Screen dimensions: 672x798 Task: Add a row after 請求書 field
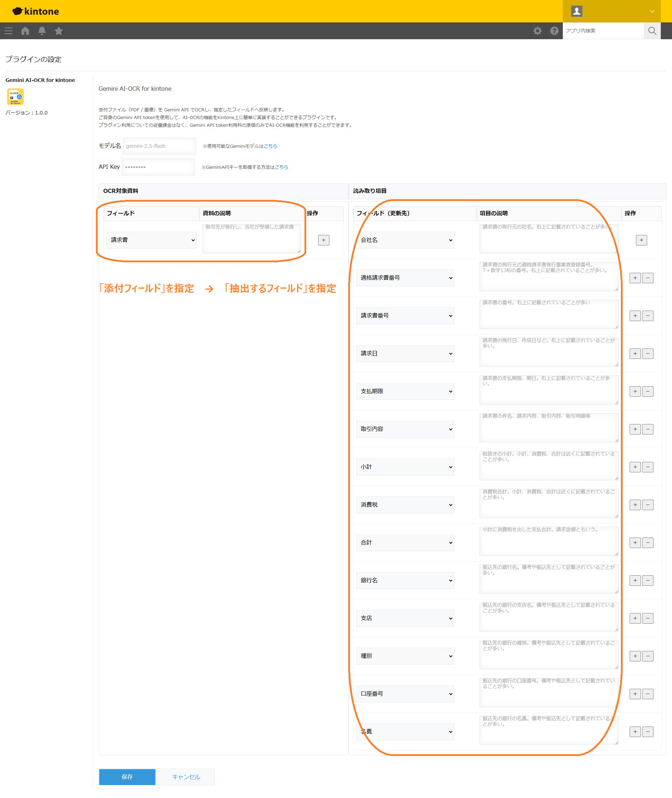pos(323,240)
